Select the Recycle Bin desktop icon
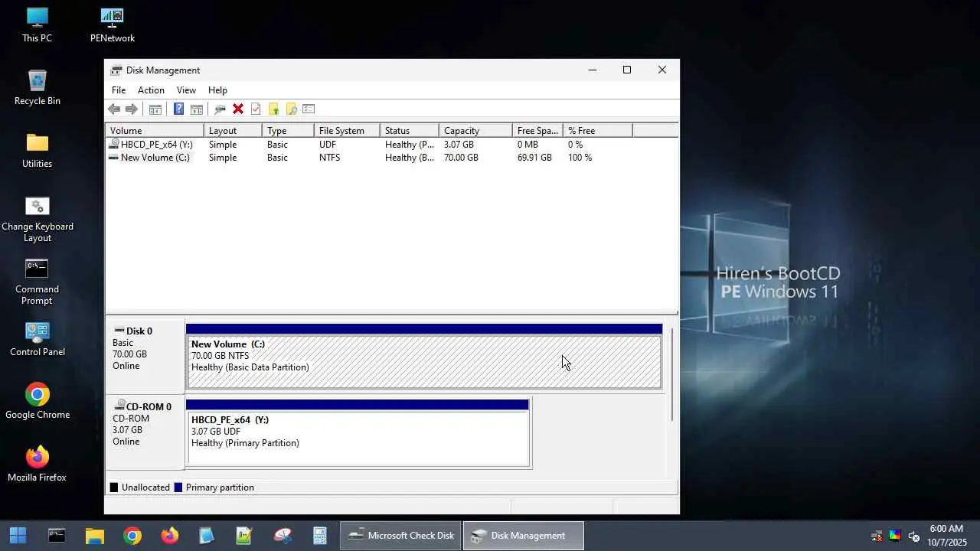 pos(37,88)
